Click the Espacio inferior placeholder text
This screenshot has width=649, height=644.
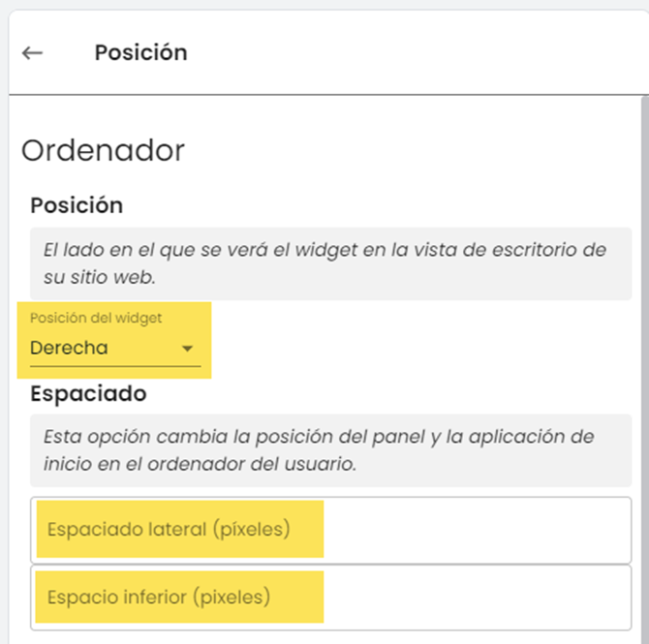click(x=158, y=598)
